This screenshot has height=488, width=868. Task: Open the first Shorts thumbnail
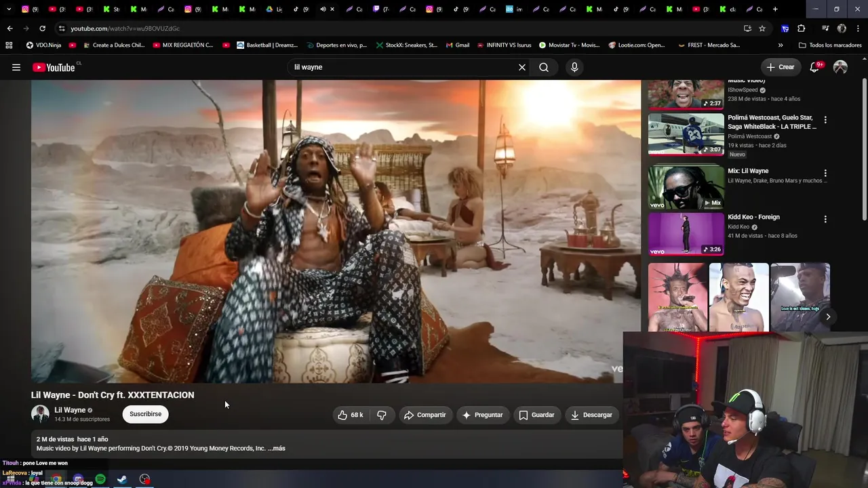pos(678,298)
